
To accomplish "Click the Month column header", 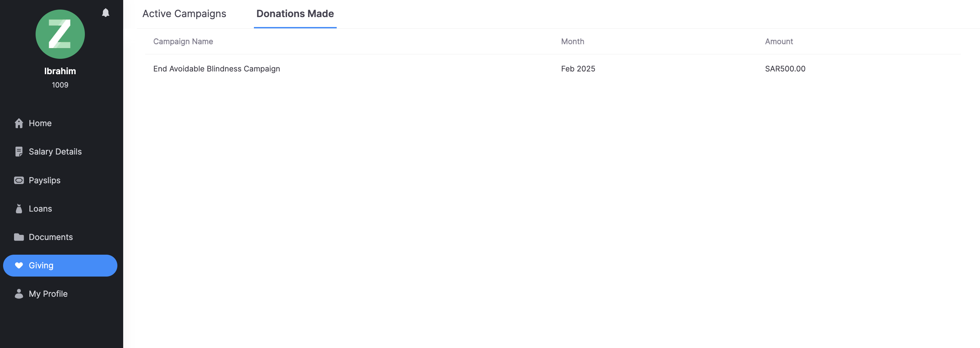I will [x=572, y=41].
